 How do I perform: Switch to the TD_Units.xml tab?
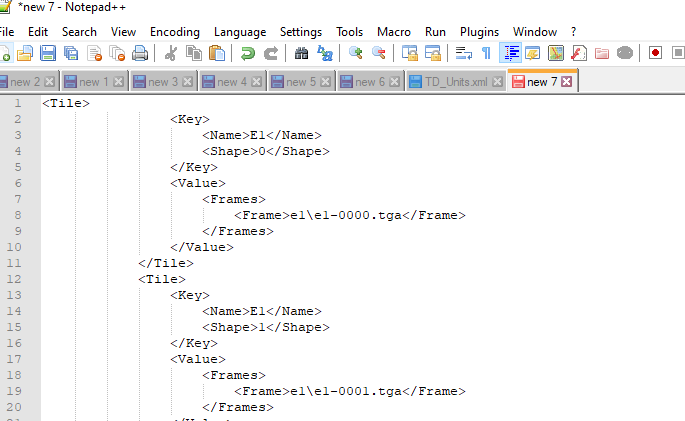pyautogui.click(x=456, y=82)
